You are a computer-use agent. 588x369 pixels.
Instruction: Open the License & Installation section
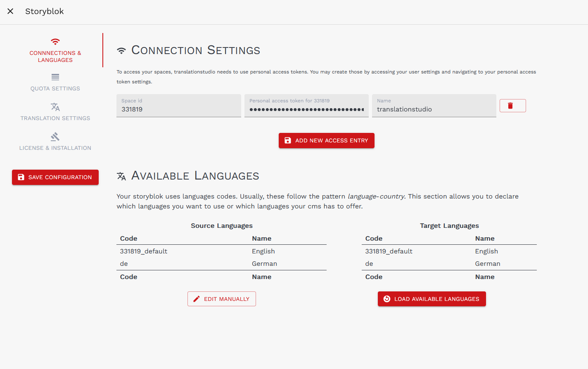55,142
